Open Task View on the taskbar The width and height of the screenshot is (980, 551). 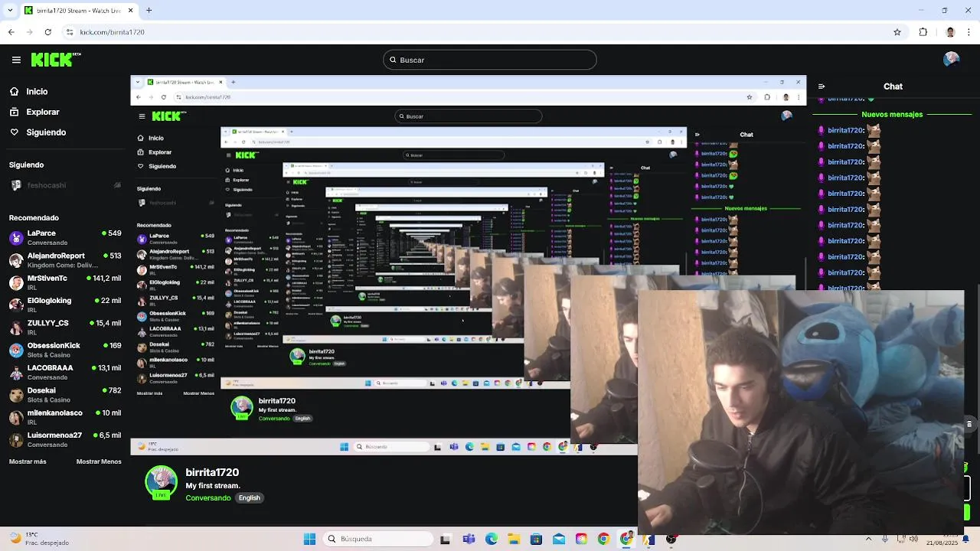(x=446, y=539)
